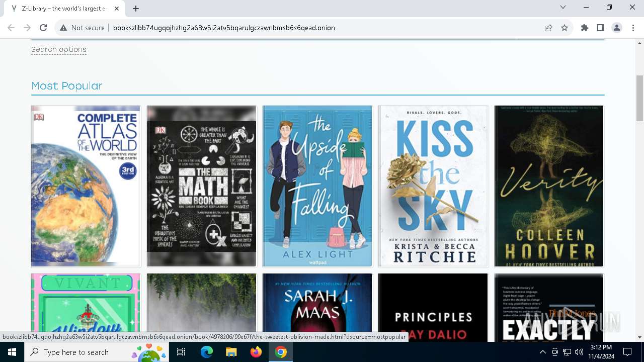This screenshot has height=362, width=644.
Task: Click the Most Popular heading
Action: pyautogui.click(x=67, y=86)
